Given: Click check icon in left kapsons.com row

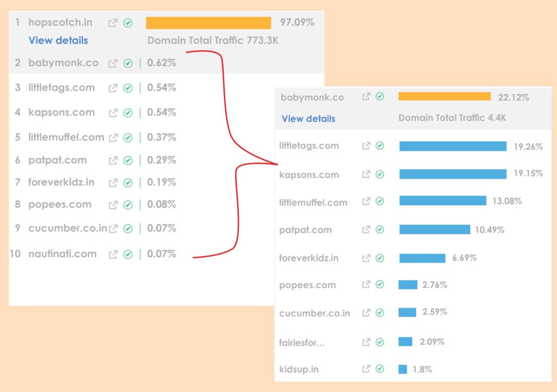Looking at the screenshot, I should (x=128, y=113).
